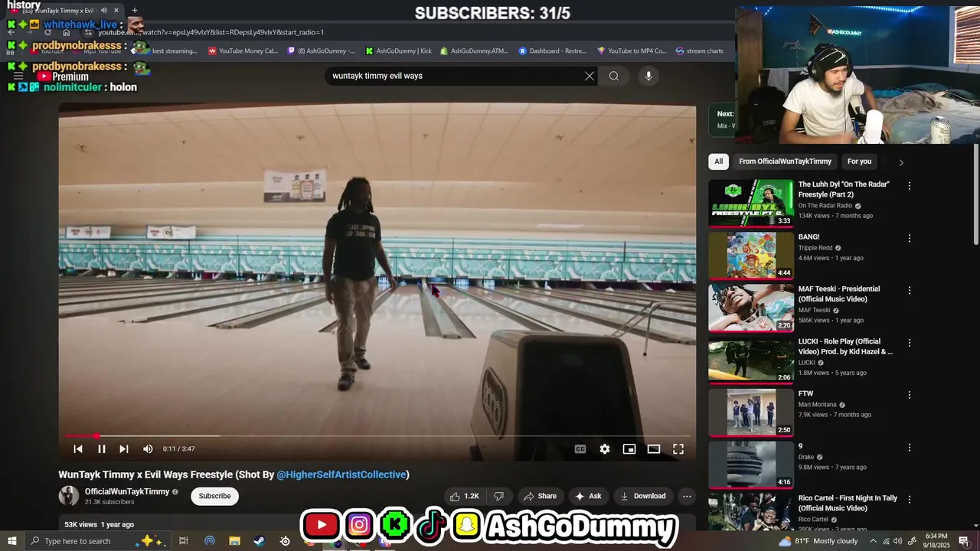Pause the video with the pause button
The height and width of the screenshot is (551, 980).
[101, 449]
